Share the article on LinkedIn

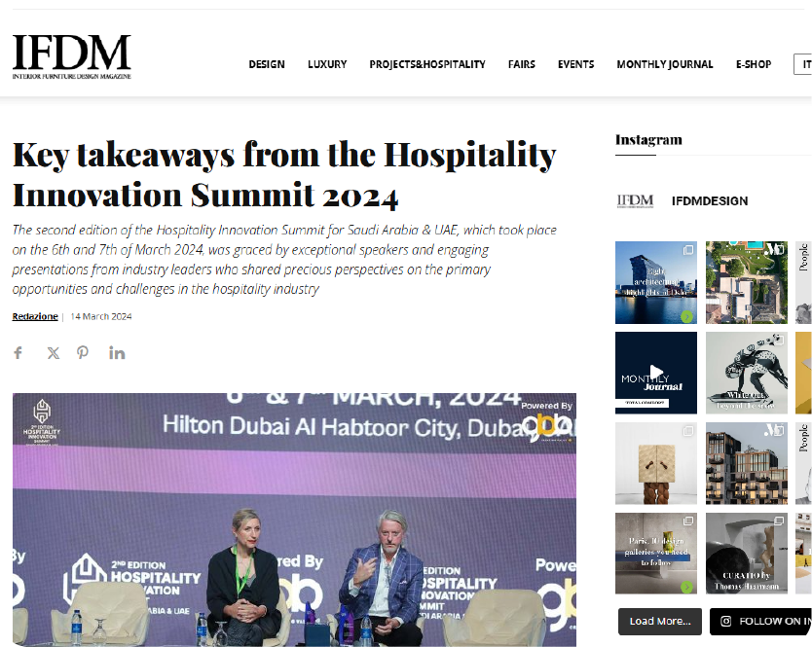click(117, 353)
